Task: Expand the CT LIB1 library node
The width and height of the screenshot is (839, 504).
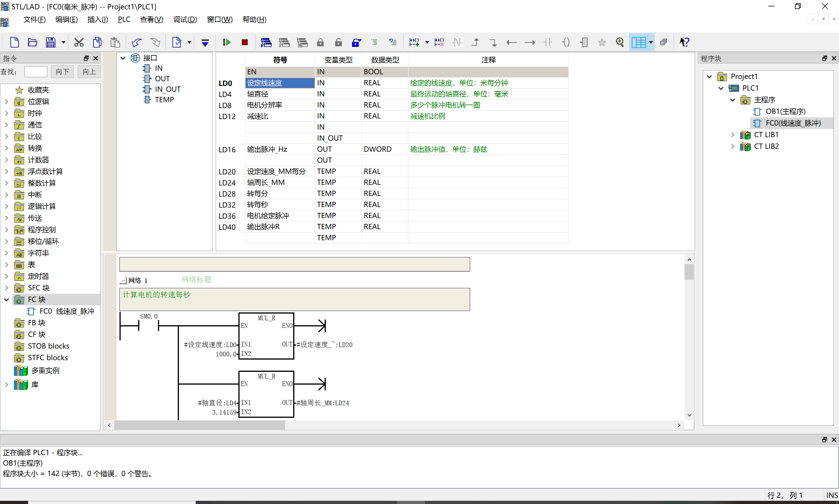Action: [x=733, y=135]
